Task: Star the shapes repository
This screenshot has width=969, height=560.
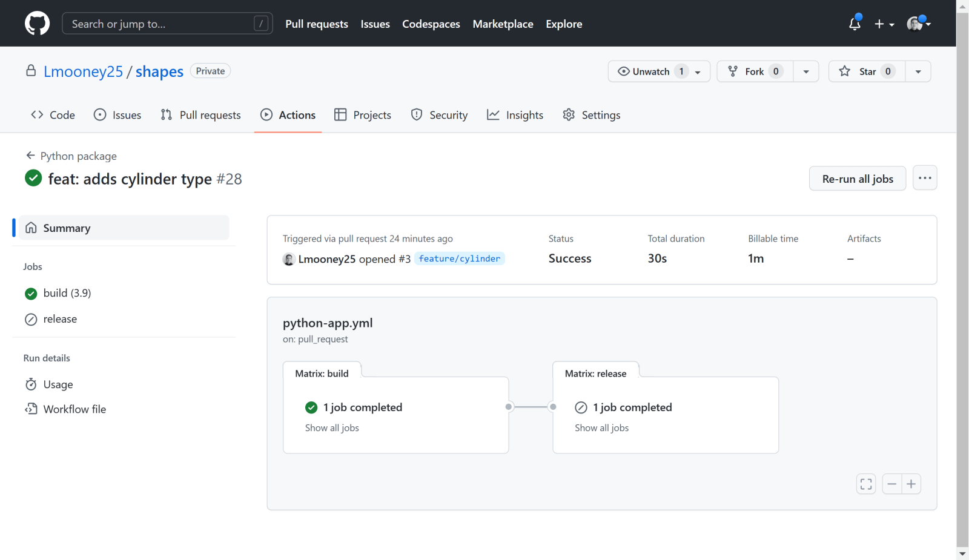Action: coord(867,71)
